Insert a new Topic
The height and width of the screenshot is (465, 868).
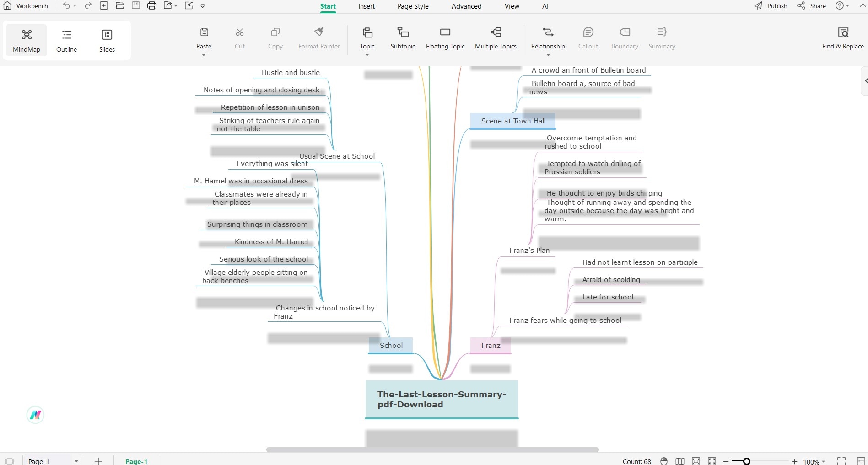(x=367, y=38)
